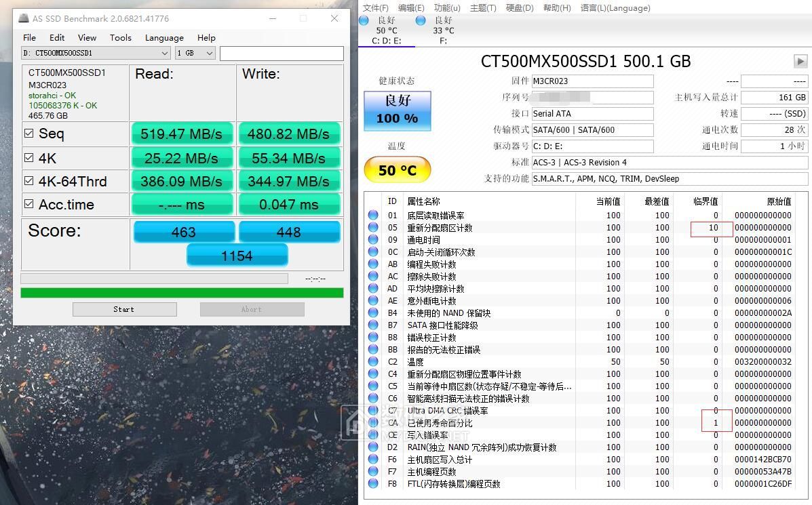
Task: Click the 良好 100 % health status button
Action: 398,110
